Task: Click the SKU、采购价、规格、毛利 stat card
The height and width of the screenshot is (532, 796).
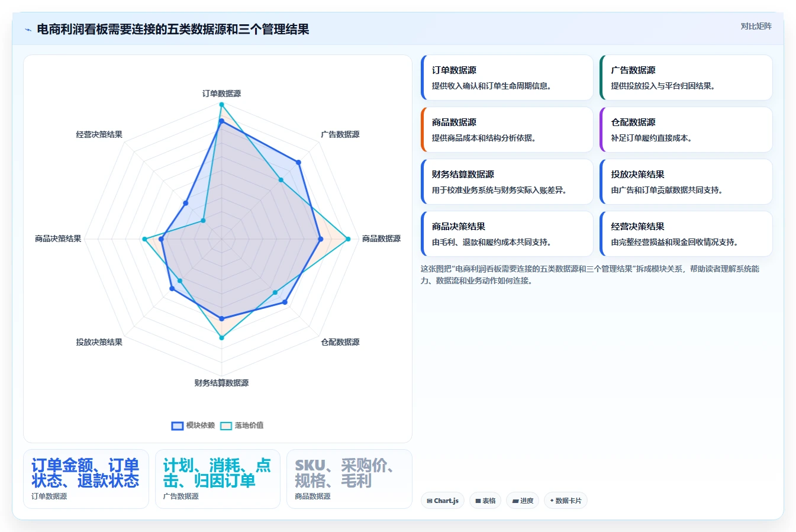Action: point(349,479)
